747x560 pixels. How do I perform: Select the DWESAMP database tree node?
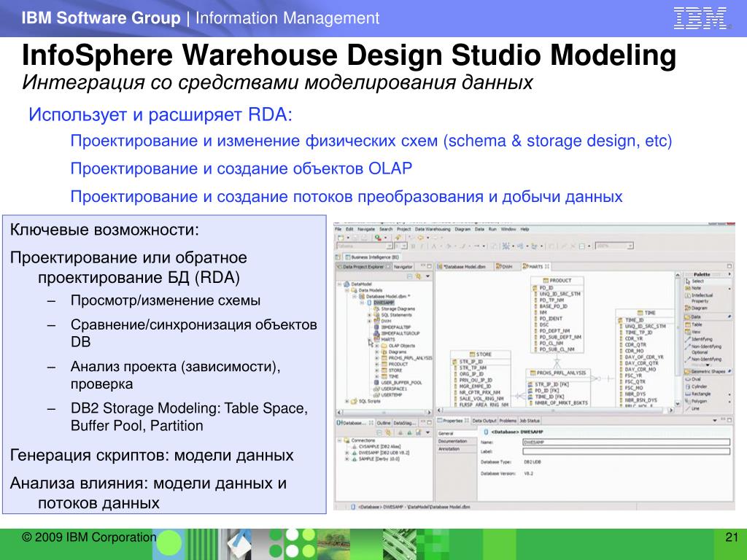(x=384, y=303)
